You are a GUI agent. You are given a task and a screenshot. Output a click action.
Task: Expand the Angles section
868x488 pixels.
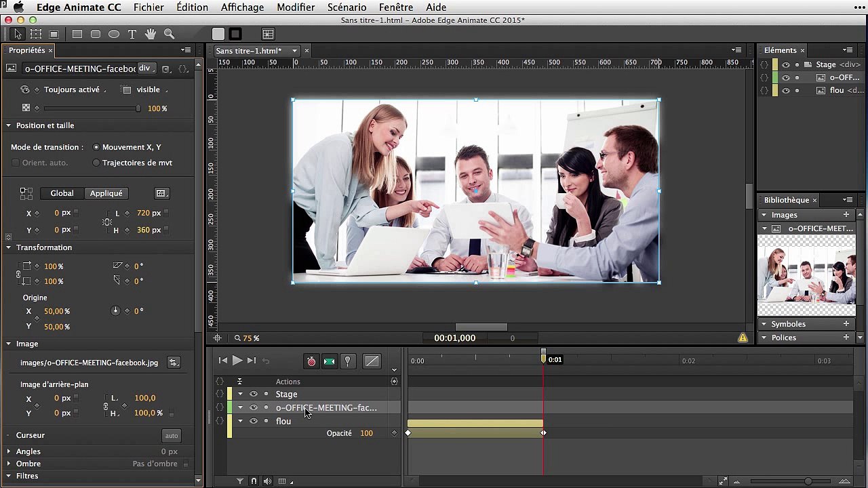point(9,451)
